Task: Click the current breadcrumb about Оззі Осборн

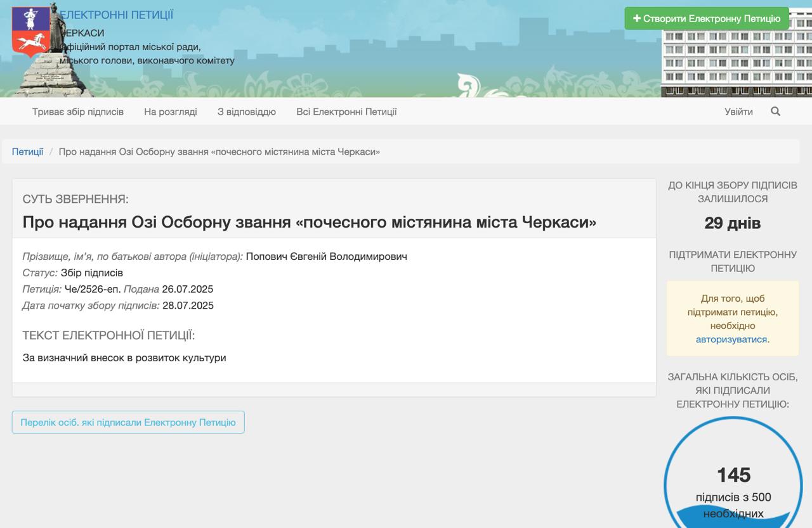Action: tap(219, 151)
